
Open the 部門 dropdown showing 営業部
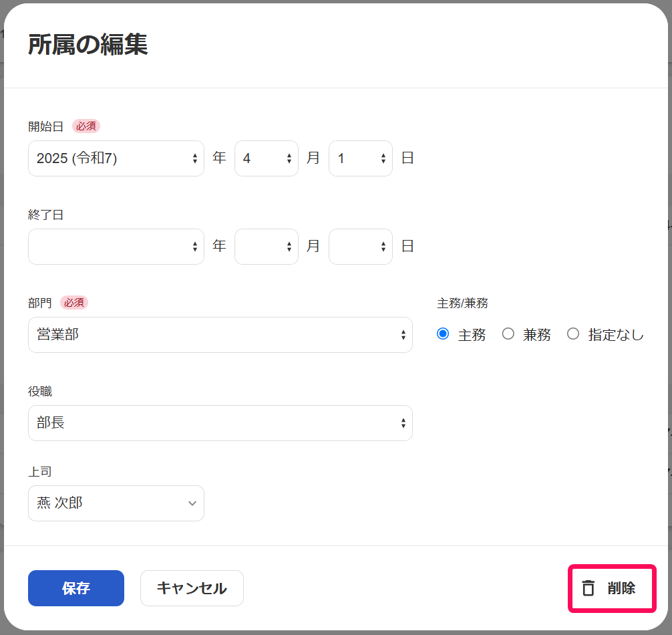click(x=220, y=335)
